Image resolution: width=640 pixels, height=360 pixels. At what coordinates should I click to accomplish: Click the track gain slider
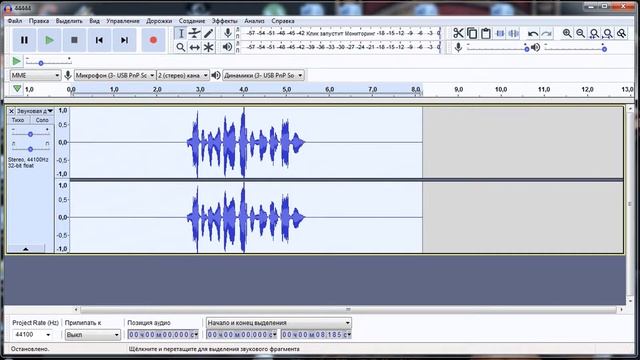[30, 133]
